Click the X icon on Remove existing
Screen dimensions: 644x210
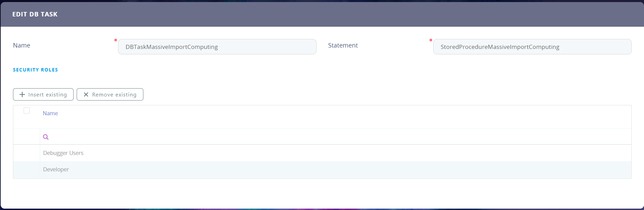coord(86,94)
